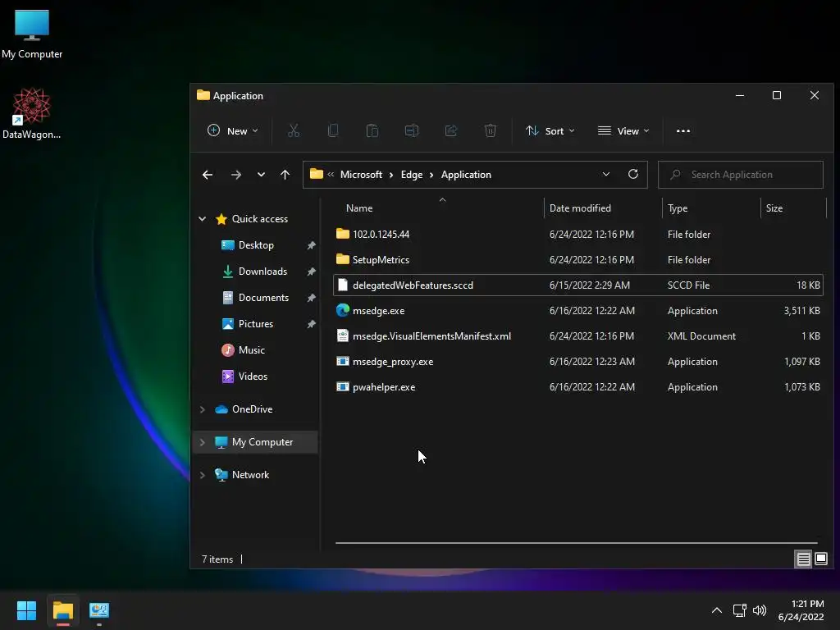840x630 pixels.
Task: Expand the My Computer tree node
Action: (x=203, y=442)
